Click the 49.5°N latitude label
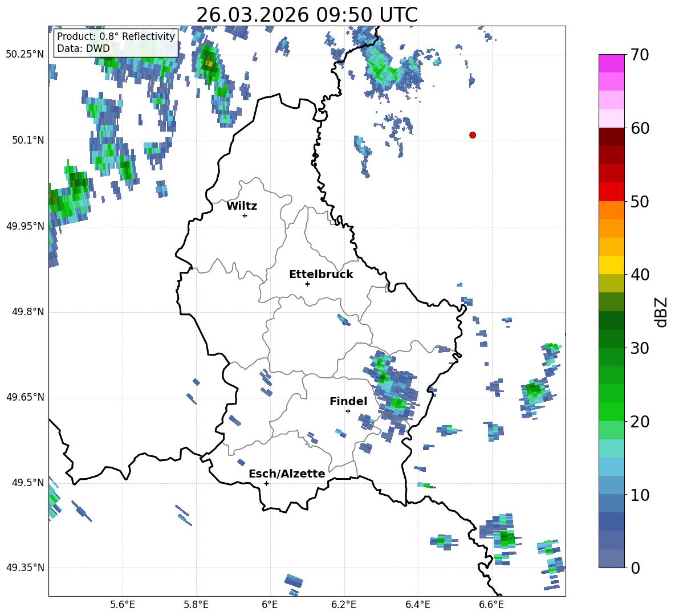675x616 pixels. point(28,483)
